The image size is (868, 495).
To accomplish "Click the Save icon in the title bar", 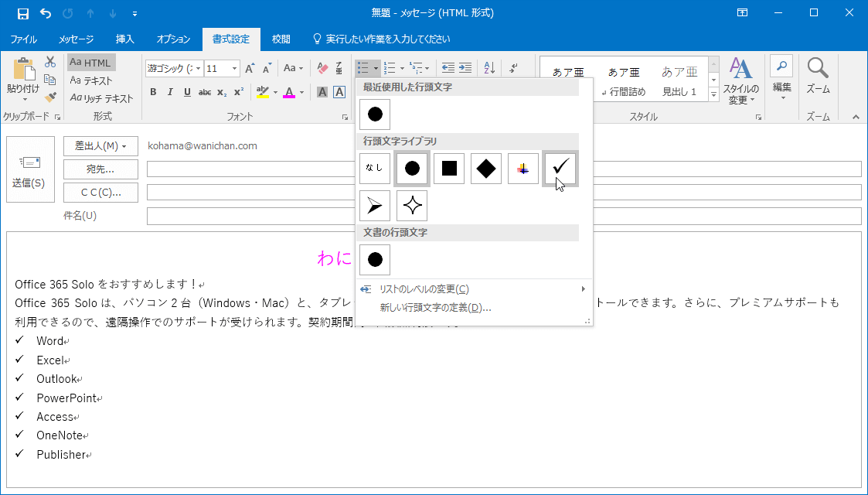I will [22, 13].
